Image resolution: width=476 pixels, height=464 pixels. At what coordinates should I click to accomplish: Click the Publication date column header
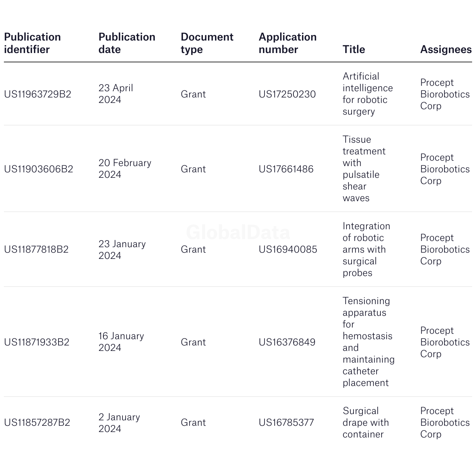(127, 43)
